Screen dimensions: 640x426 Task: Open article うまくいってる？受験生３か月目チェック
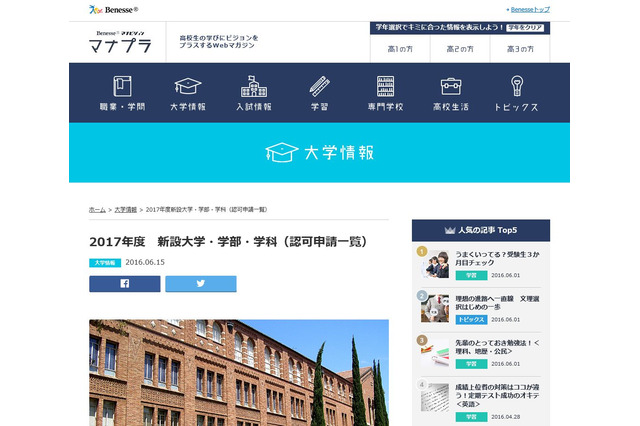click(x=497, y=258)
